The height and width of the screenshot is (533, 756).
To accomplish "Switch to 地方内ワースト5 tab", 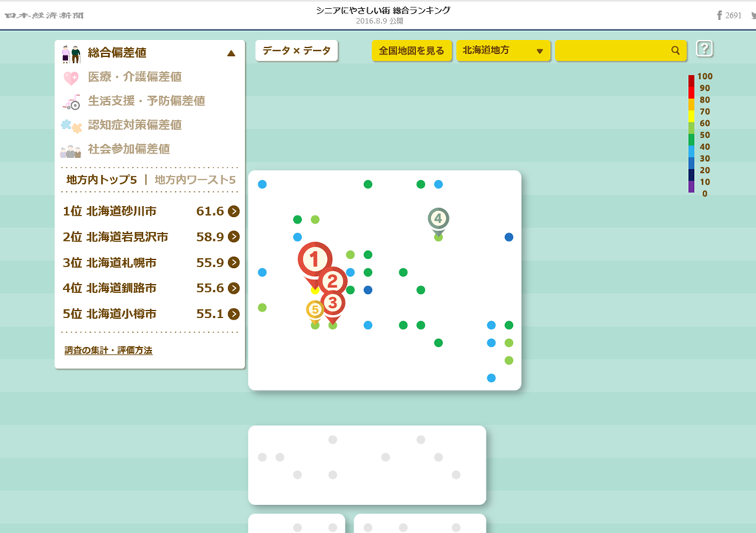I will 195,180.
